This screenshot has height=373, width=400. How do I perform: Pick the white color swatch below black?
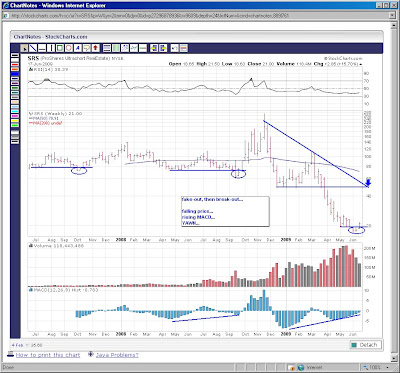(x=15, y=60)
